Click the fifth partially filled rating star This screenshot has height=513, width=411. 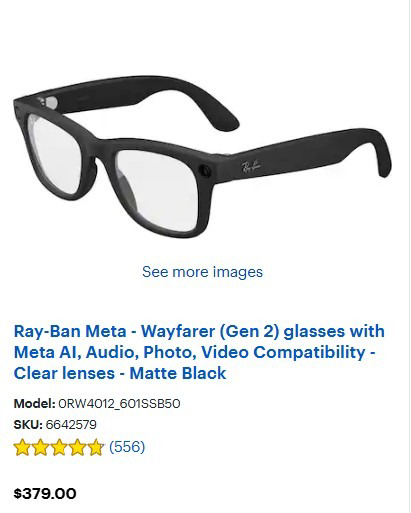pyautogui.click(x=96, y=447)
